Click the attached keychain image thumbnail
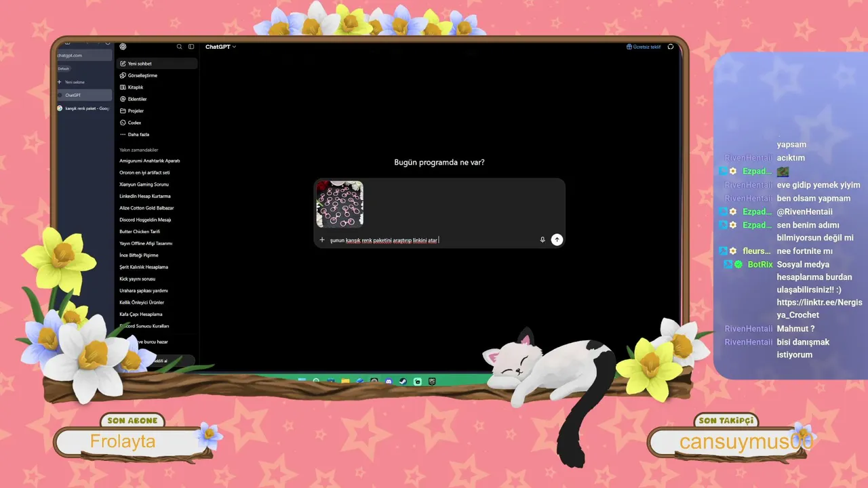 point(340,203)
